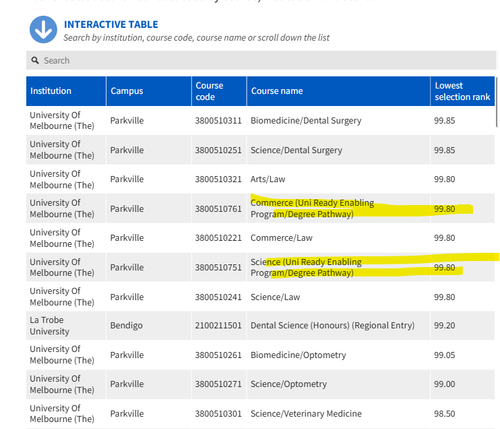Click 99.85 rank in Science/Dental Surgery row
Viewport: 500px width, 429px height.
444,150
